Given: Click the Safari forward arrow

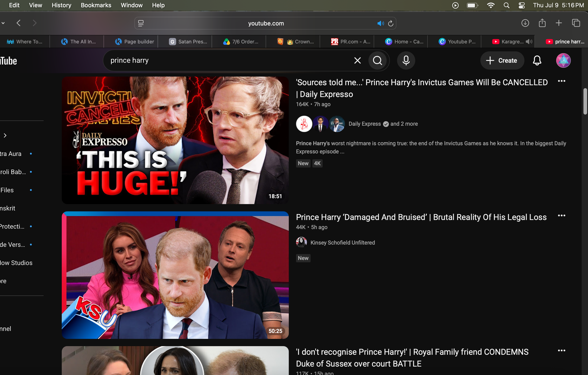Looking at the screenshot, I should pos(35,23).
